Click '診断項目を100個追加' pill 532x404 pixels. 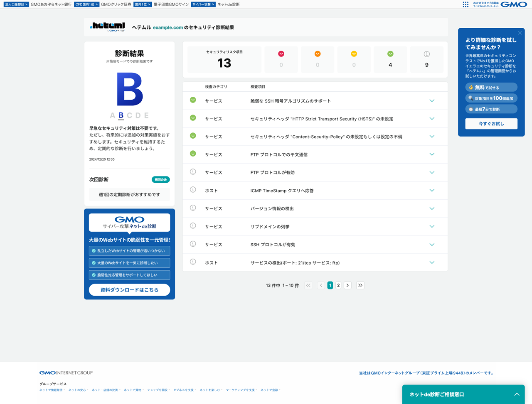coord(491,98)
